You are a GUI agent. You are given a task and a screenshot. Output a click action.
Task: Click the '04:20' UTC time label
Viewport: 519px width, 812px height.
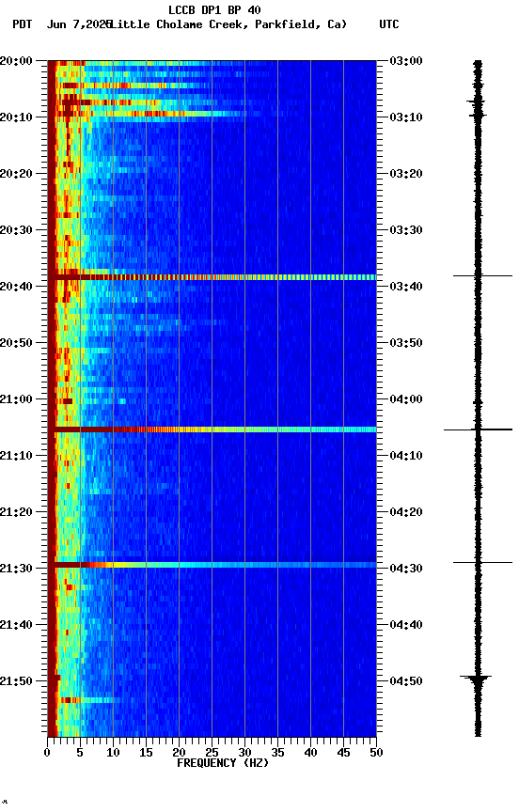pyautogui.click(x=406, y=513)
